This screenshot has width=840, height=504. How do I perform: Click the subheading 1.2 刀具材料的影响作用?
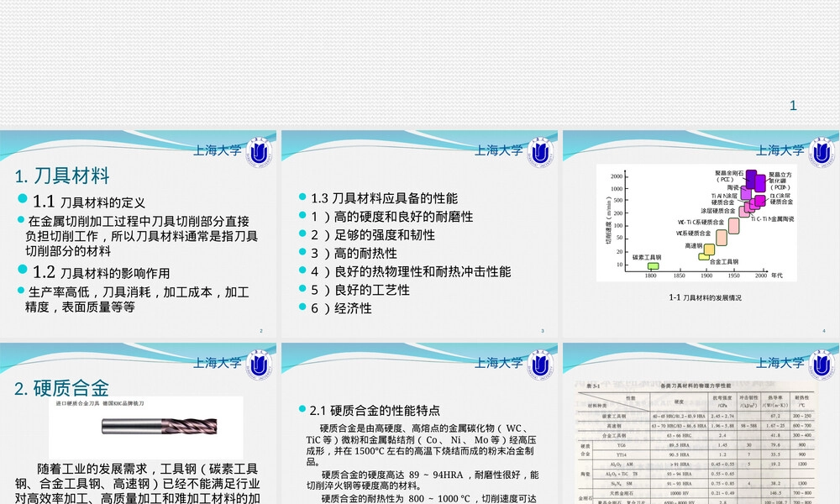coord(101,273)
